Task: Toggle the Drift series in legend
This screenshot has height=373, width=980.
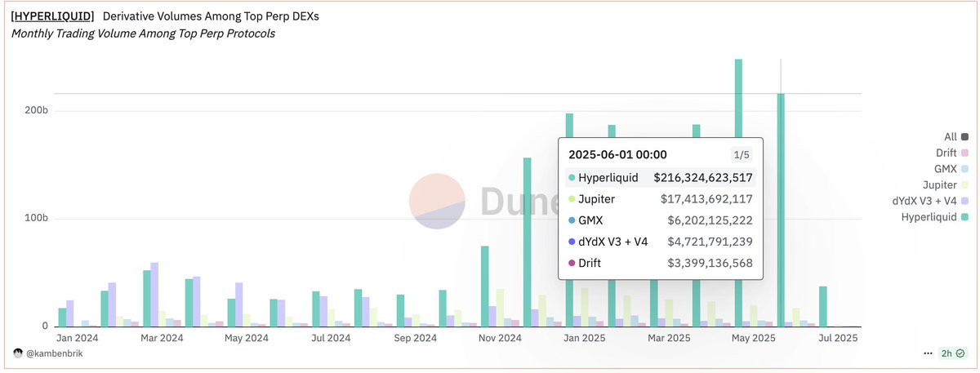Action: pyautogui.click(x=951, y=153)
